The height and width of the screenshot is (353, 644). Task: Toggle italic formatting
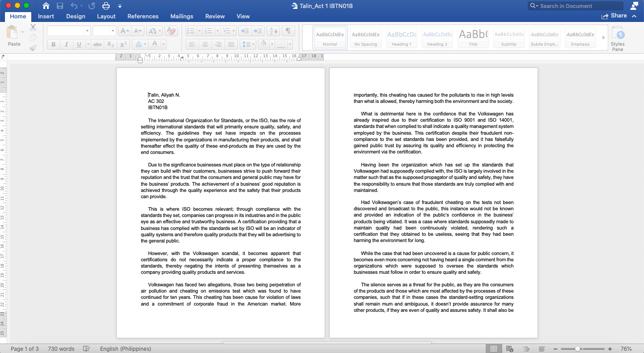tap(66, 44)
